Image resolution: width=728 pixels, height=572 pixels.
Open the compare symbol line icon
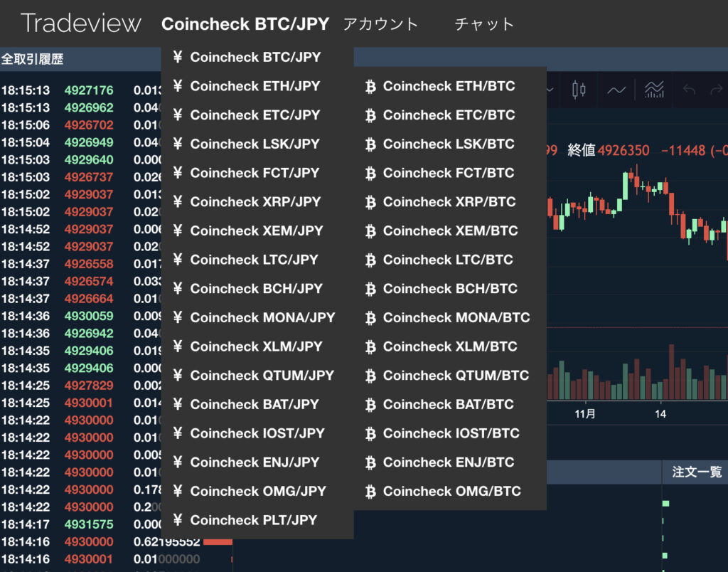click(616, 90)
